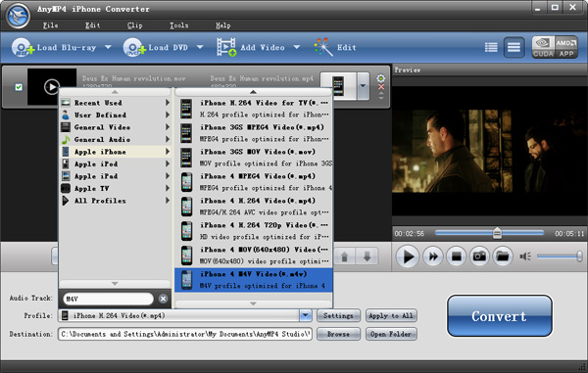Open the Edit menu in menu bar
The height and width of the screenshot is (373, 588).
pos(93,25)
